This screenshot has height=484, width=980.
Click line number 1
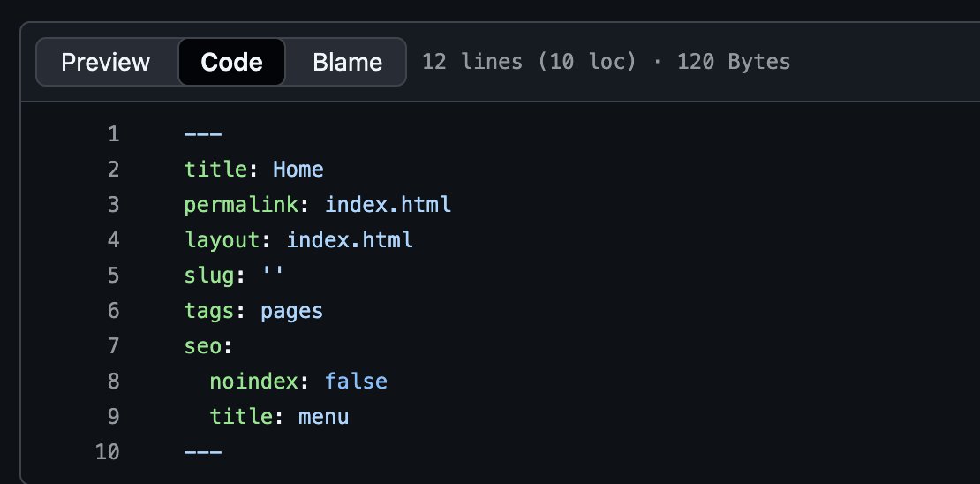point(113,134)
